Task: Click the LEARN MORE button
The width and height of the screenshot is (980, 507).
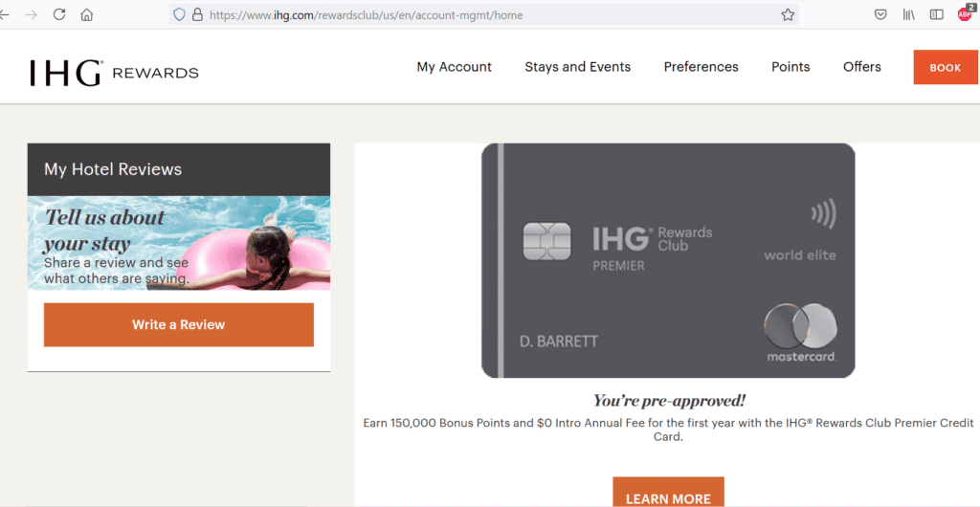Action: (x=668, y=492)
